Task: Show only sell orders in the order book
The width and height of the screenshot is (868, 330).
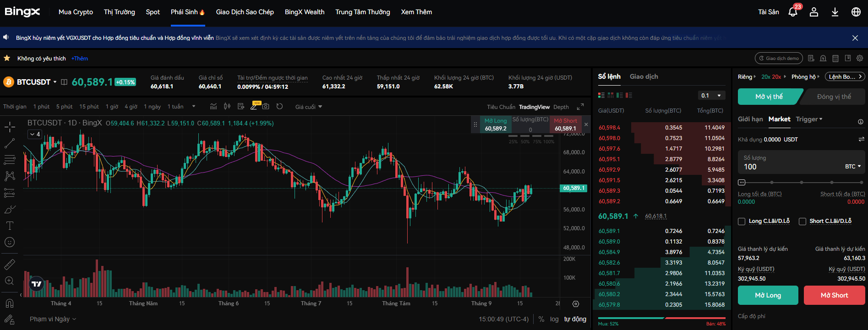Action: click(x=629, y=95)
